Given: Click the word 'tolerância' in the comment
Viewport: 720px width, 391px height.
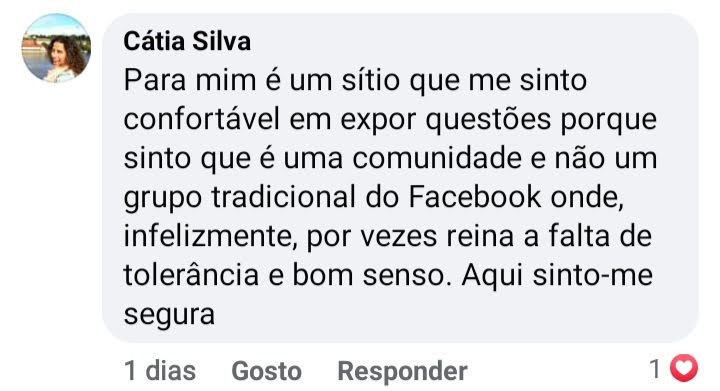Looking at the screenshot, I should coord(191,275).
